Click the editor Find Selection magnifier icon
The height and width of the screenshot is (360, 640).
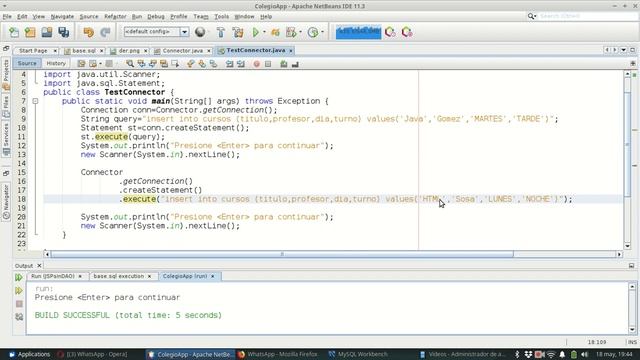[130, 64]
